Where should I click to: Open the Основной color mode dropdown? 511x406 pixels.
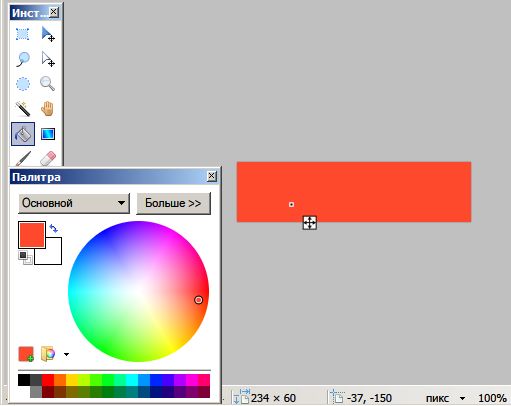74,203
